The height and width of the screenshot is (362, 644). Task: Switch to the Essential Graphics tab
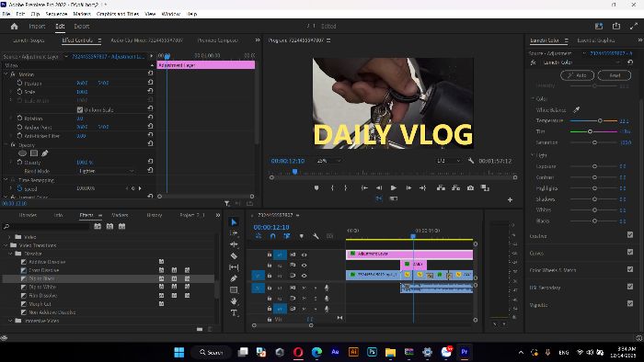coord(596,40)
